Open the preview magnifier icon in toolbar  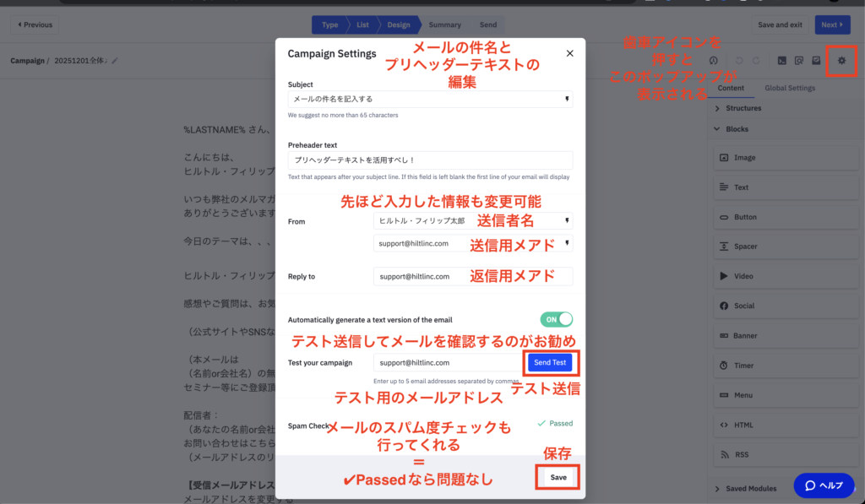pyautogui.click(x=799, y=61)
